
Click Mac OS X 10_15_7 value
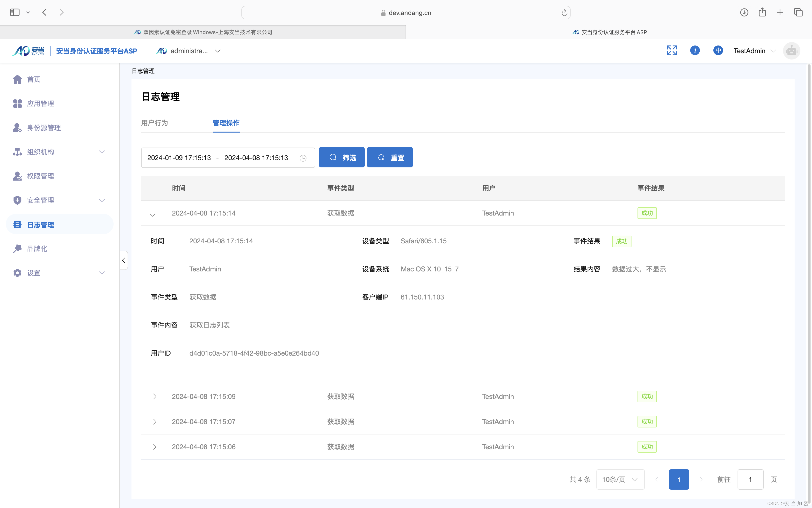coord(429,269)
